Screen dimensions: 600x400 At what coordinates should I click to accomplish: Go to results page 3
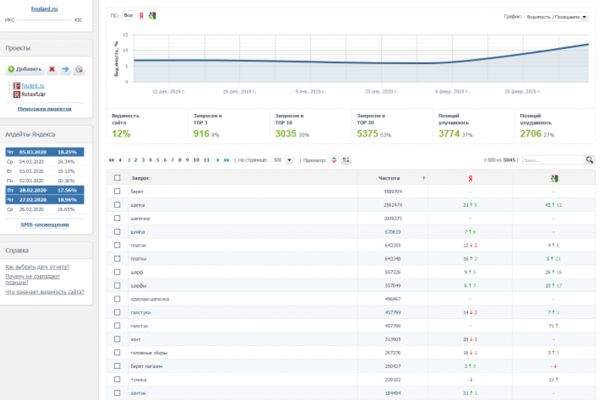point(143,160)
